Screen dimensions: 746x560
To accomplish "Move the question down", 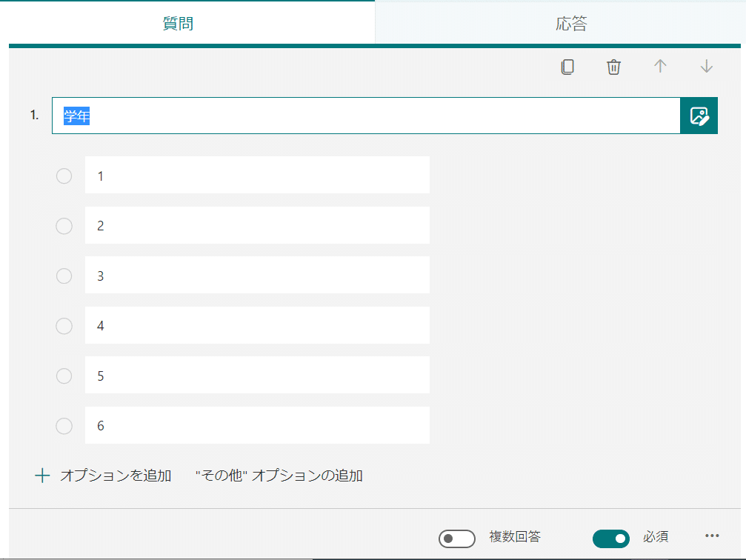I will pyautogui.click(x=706, y=67).
